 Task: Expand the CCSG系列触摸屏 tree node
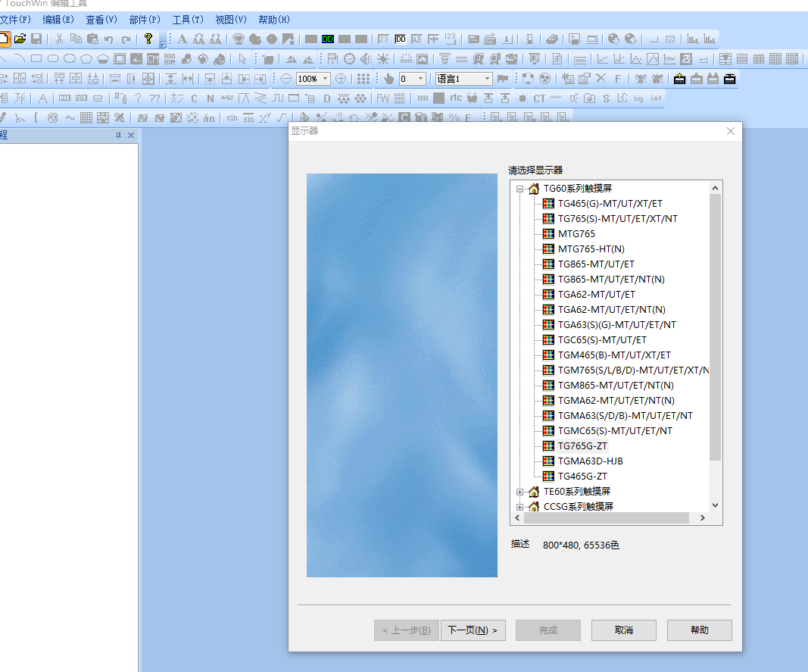(x=520, y=507)
